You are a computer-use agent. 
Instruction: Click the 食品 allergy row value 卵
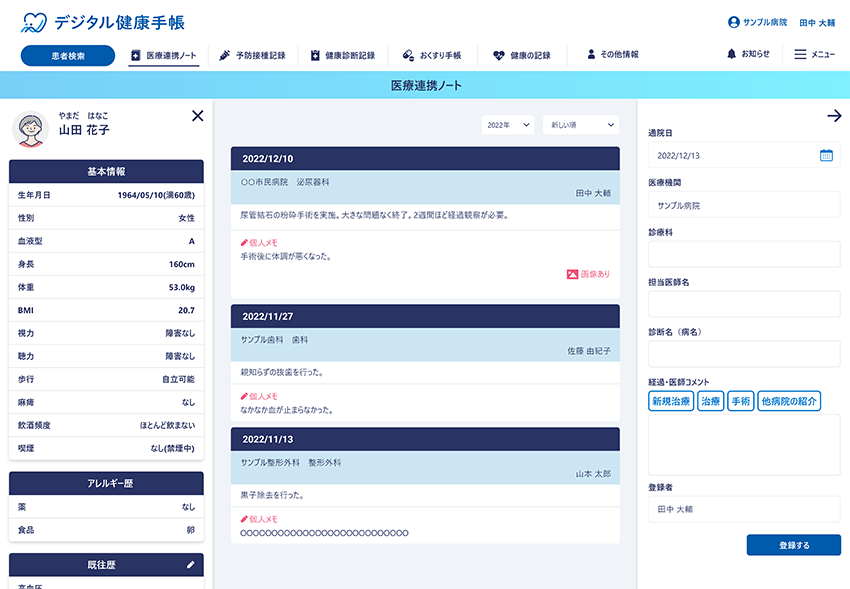coord(191,530)
